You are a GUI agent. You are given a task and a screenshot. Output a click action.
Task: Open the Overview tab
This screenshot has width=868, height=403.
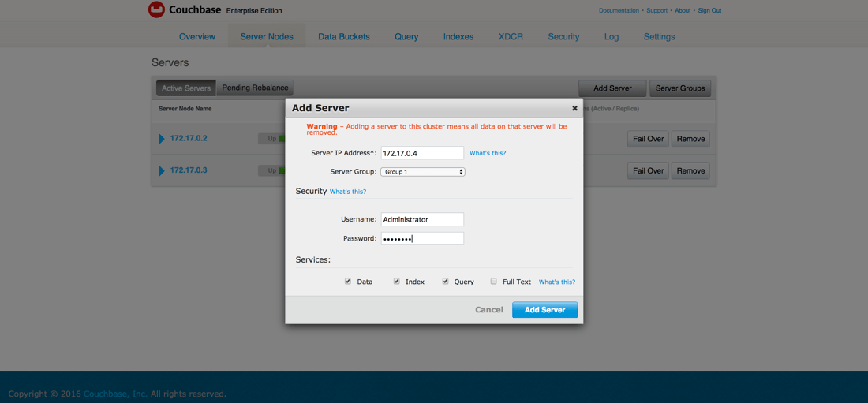coord(197,37)
